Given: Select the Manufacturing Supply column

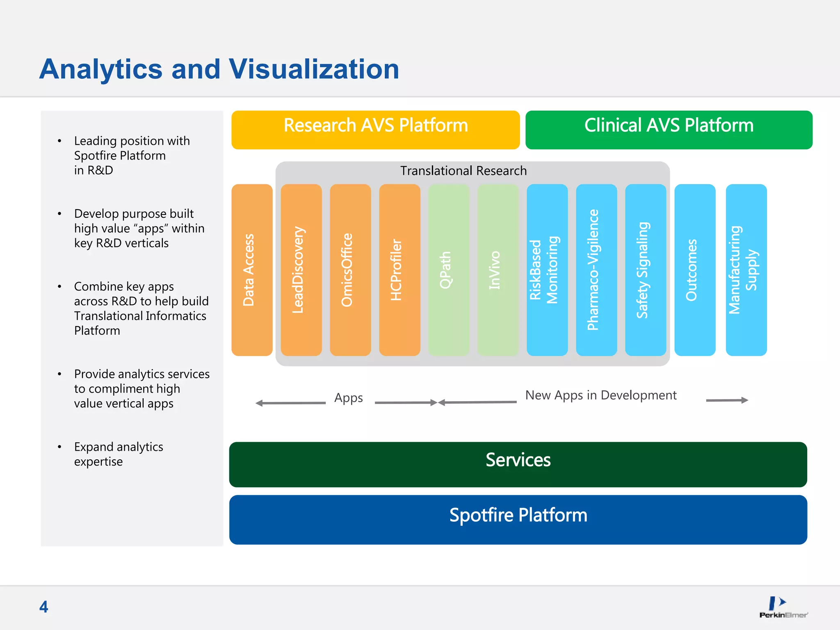Looking at the screenshot, I should 746,270.
